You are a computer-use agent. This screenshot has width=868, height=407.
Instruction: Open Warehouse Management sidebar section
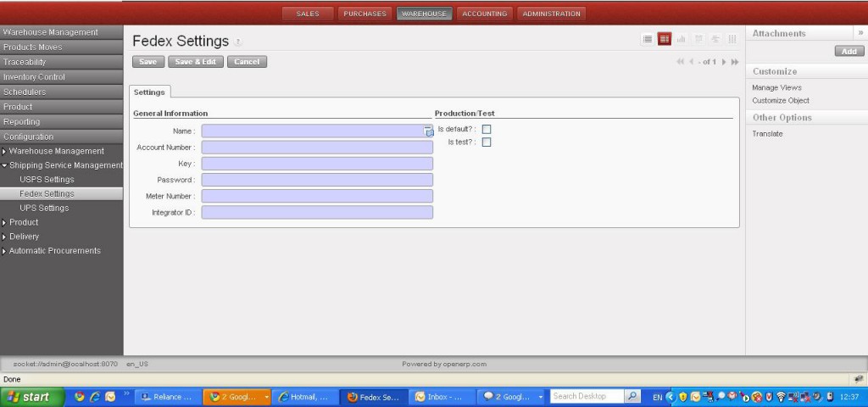(x=61, y=33)
